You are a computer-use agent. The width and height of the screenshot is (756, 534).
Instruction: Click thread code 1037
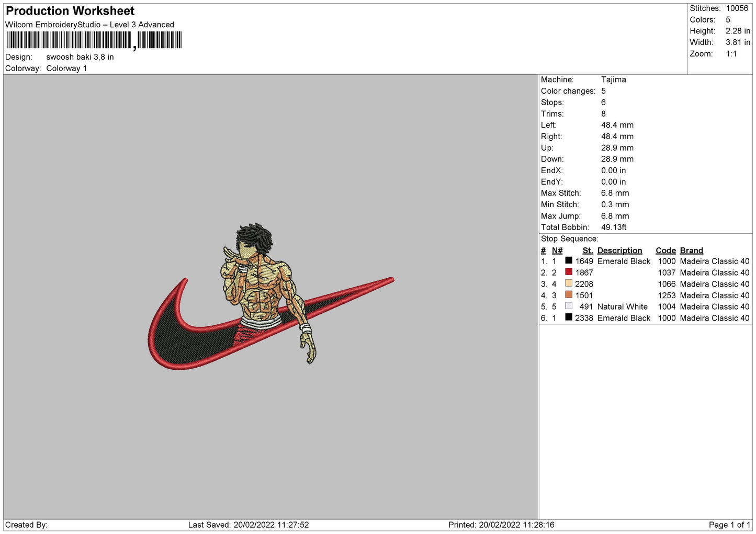(x=667, y=272)
